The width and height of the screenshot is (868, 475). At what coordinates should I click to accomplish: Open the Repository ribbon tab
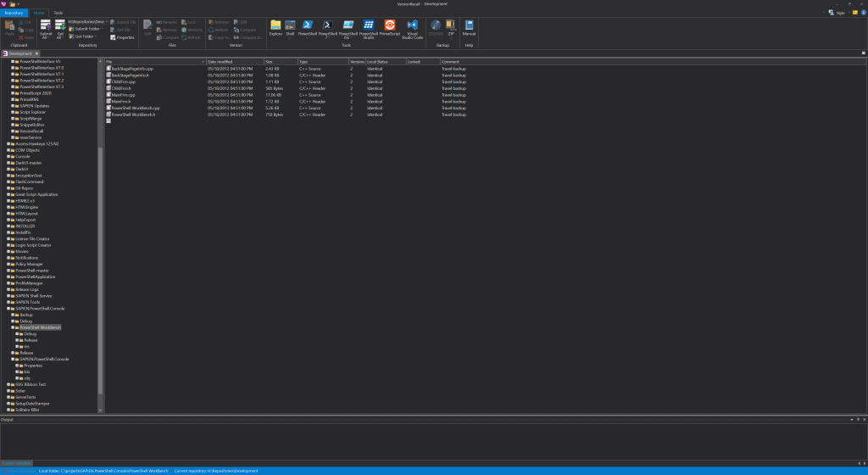point(14,13)
